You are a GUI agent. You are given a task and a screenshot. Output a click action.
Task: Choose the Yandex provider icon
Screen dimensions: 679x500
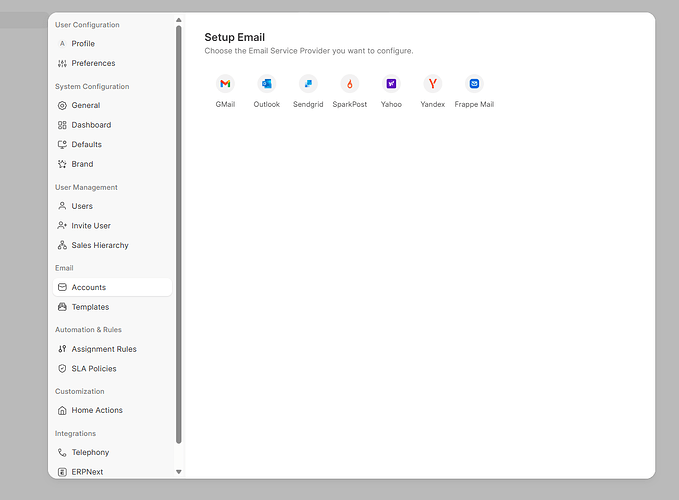coord(433,84)
